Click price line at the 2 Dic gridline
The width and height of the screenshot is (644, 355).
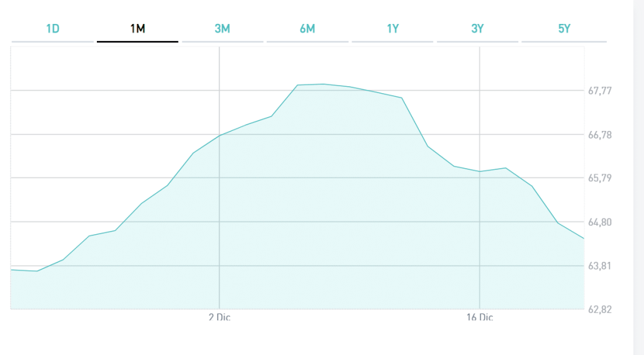(x=219, y=135)
